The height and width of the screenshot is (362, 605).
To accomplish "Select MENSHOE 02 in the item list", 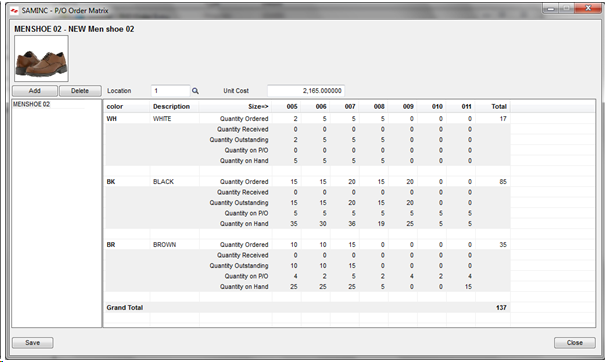I will click(x=32, y=104).
